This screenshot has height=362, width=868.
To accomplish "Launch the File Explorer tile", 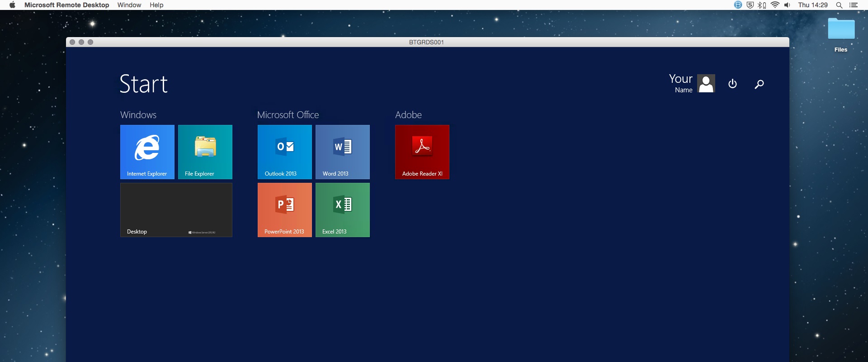I will coord(205,152).
